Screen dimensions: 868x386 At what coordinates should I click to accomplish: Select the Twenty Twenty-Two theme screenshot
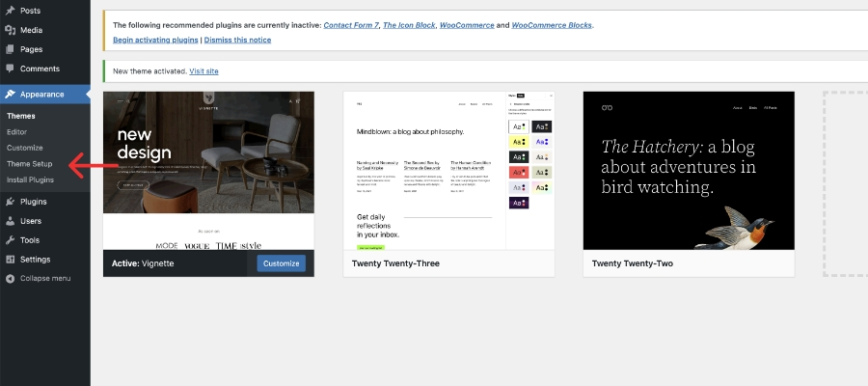(x=689, y=171)
